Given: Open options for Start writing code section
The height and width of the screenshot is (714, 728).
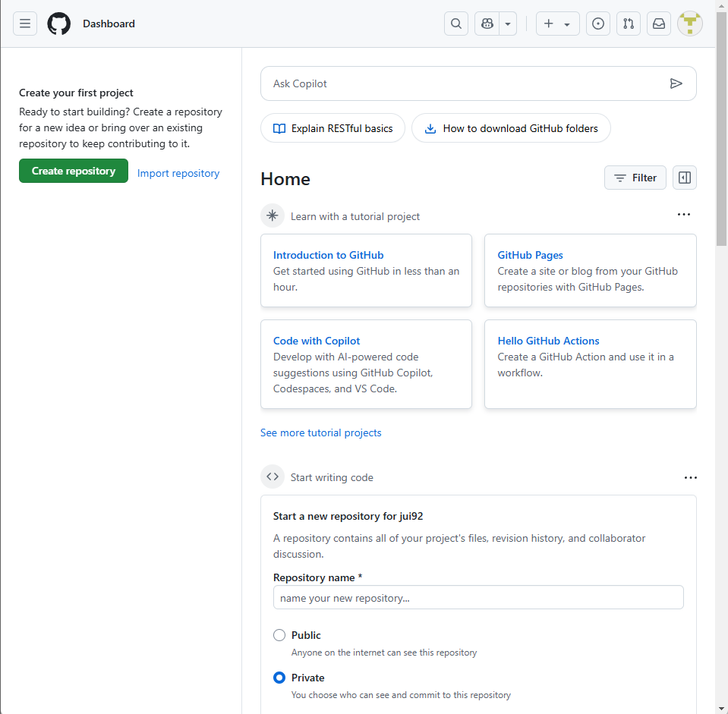Looking at the screenshot, I should point(690,478).
